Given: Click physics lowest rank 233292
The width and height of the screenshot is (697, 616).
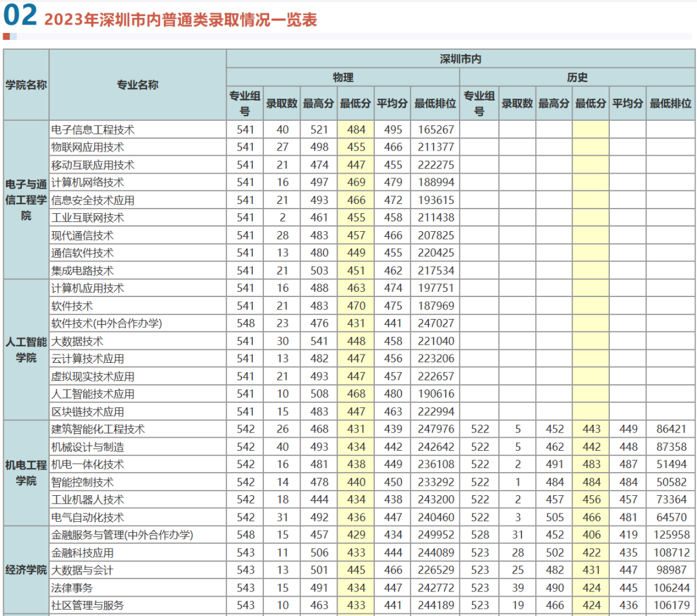Looking at the screenshot, I should 436,482.
